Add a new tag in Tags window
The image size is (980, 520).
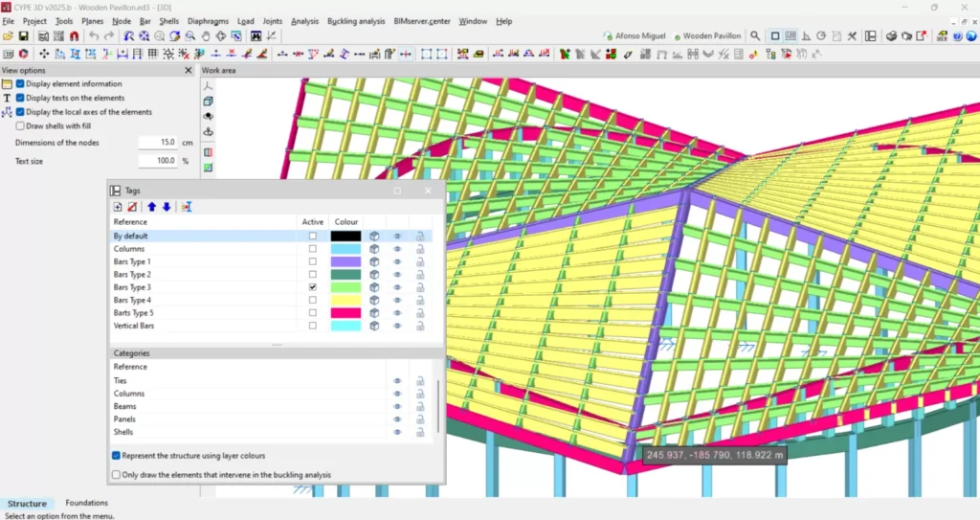[x=118, y=207]
